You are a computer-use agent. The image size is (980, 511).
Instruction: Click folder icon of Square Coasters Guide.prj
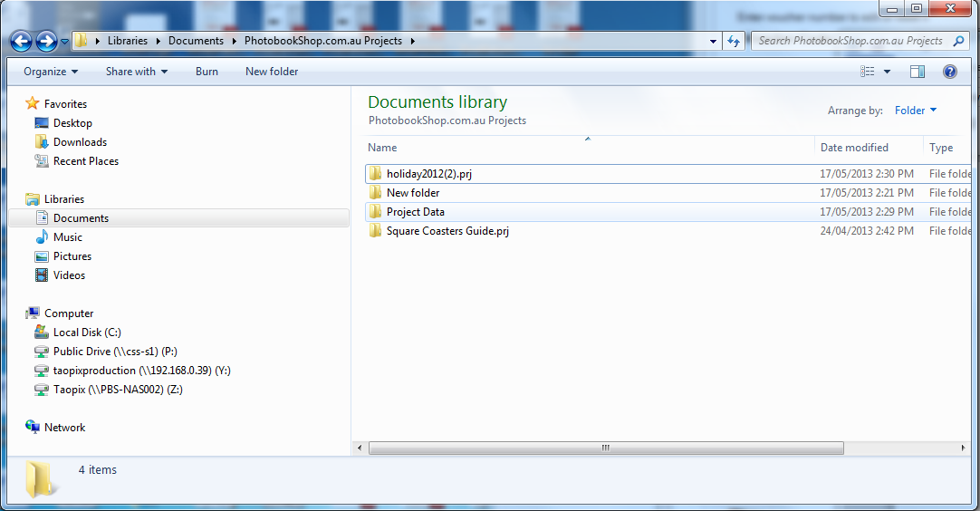click(x=375, y=231)
